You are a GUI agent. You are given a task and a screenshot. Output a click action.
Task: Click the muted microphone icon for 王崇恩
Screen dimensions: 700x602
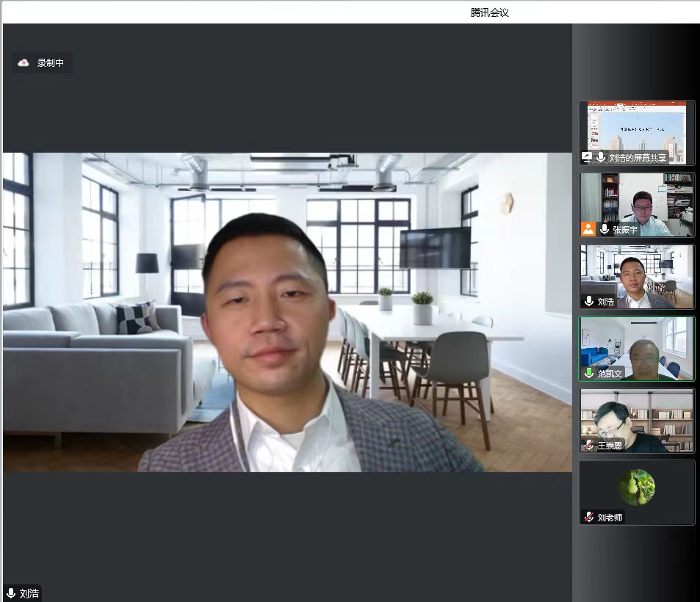click(588, 445)
